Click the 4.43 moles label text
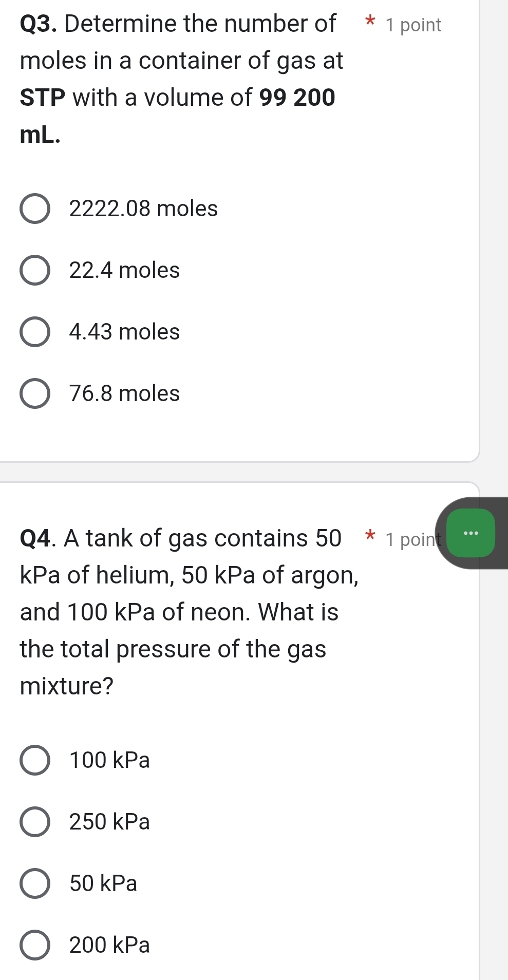Viewport: 508px width, 980px height. [124, 332]
